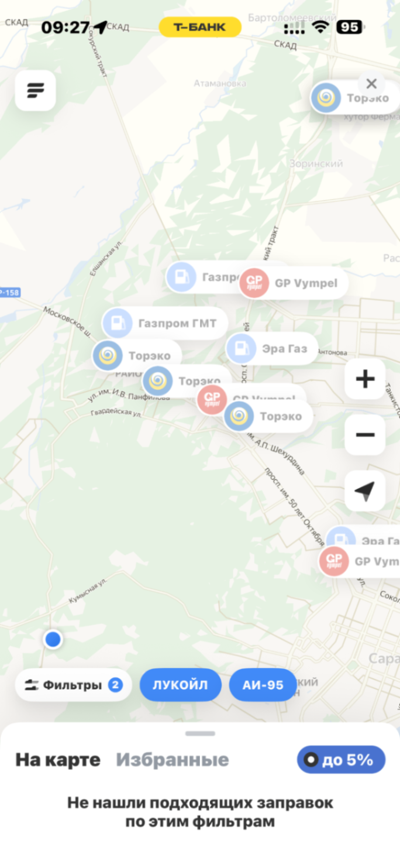Tap the Газпром ГМТ station marker
This screenshot has height=868, width=400.
coord(164,323)
